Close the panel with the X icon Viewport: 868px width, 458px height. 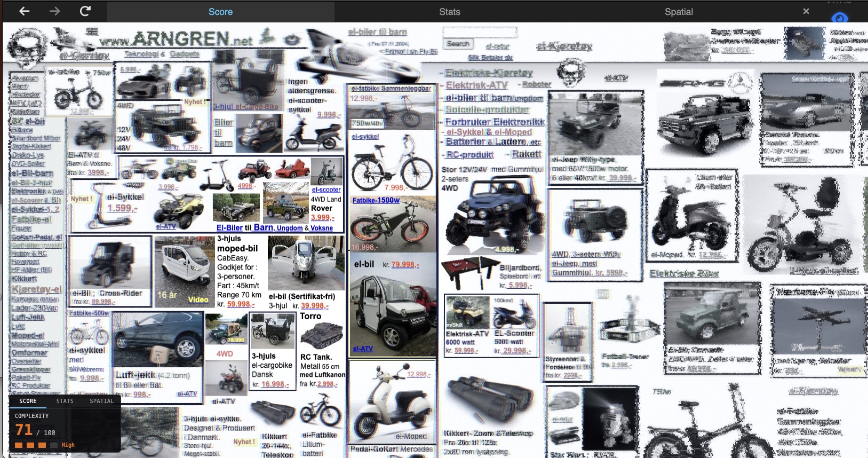click(806, 11)
